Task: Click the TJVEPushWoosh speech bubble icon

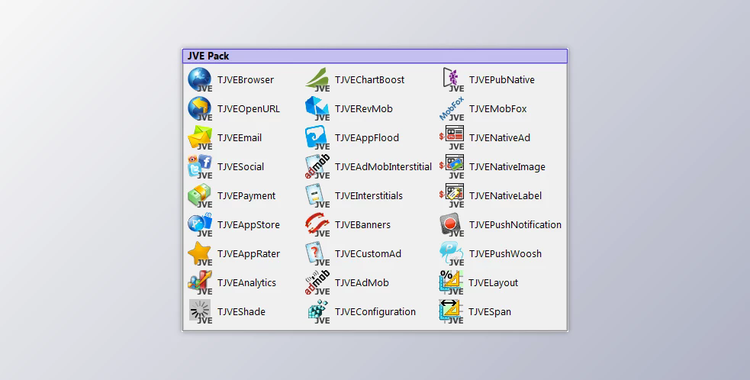Action: 452,254
